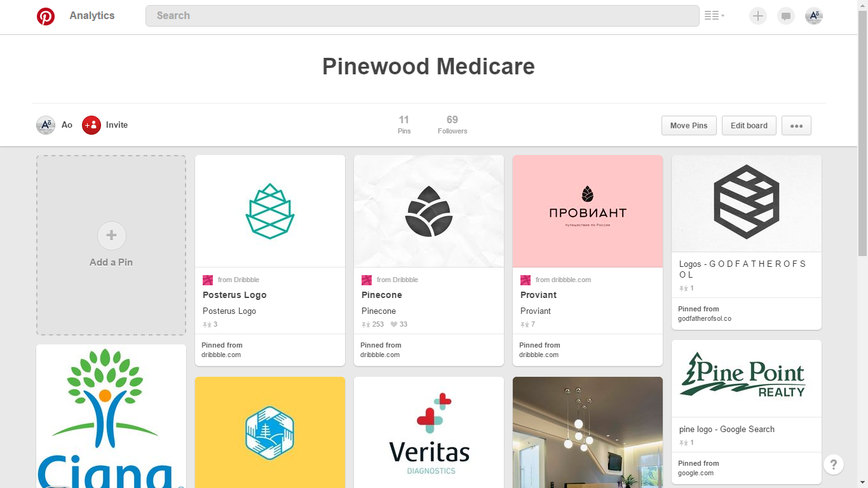Open the messages chat bubble icon
Screen dimensions: 868x488
(786, 16)
